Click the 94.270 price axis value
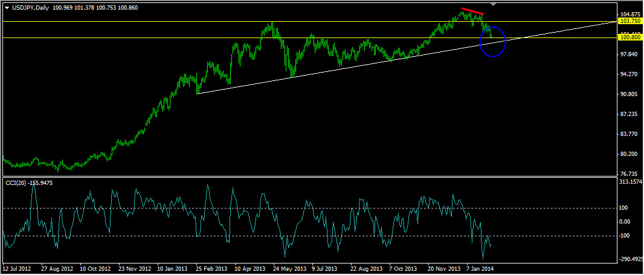 (628, 74)
